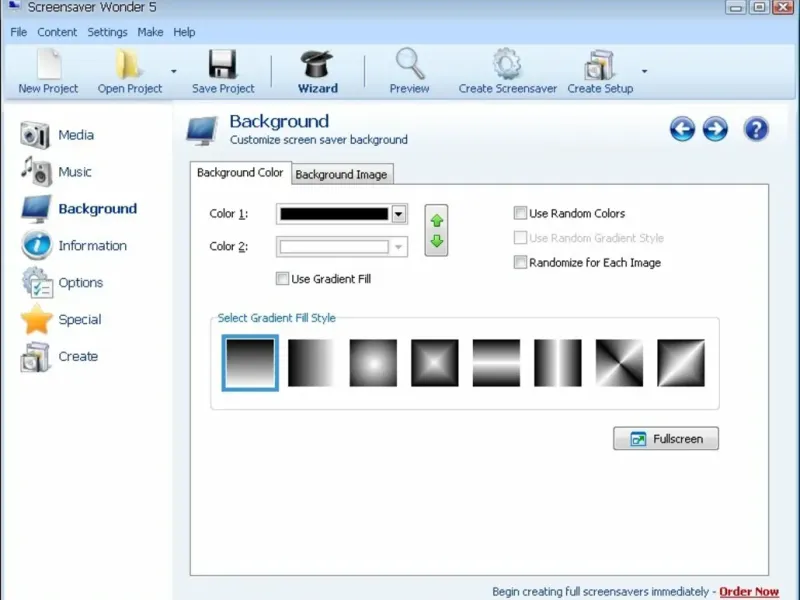Image resolution: width=800 pixels, height=600 pixels.
Task: Select the vertical center band gradient style
Action: point(558,363)
